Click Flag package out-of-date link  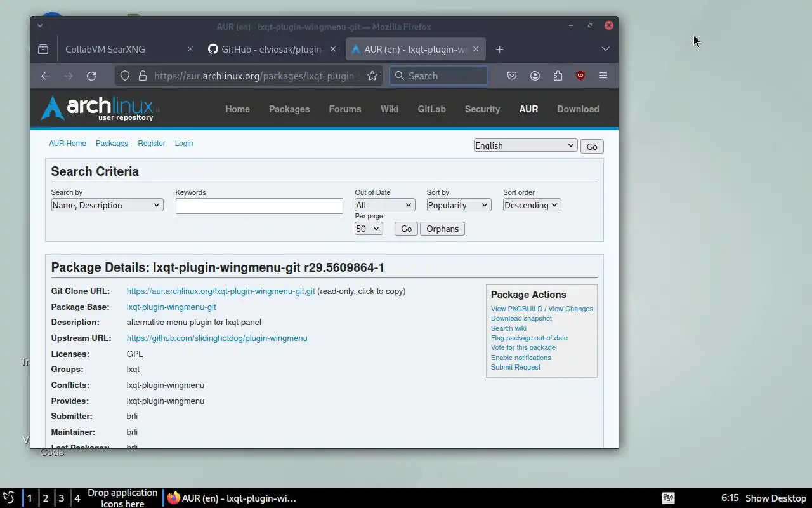pyautogui.click(x=529, y=338)
